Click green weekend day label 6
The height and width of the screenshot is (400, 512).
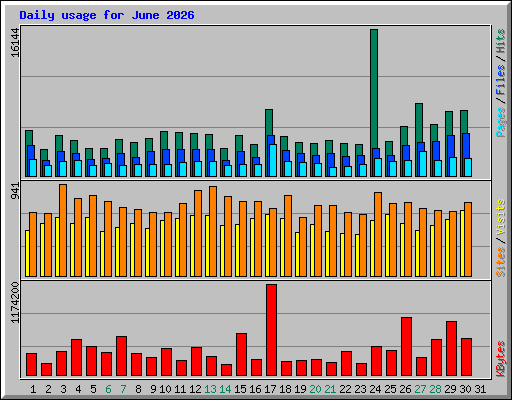pyautogui.click(x=108, y=389)
